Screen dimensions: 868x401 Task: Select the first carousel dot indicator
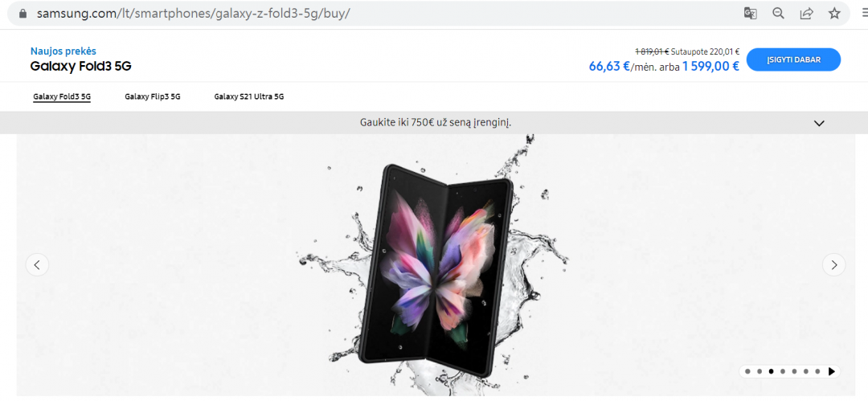[x=748, y=371]
